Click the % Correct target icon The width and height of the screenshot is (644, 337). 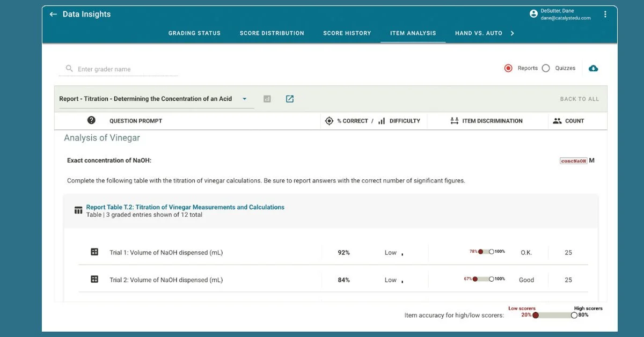[x=329, y=121]
